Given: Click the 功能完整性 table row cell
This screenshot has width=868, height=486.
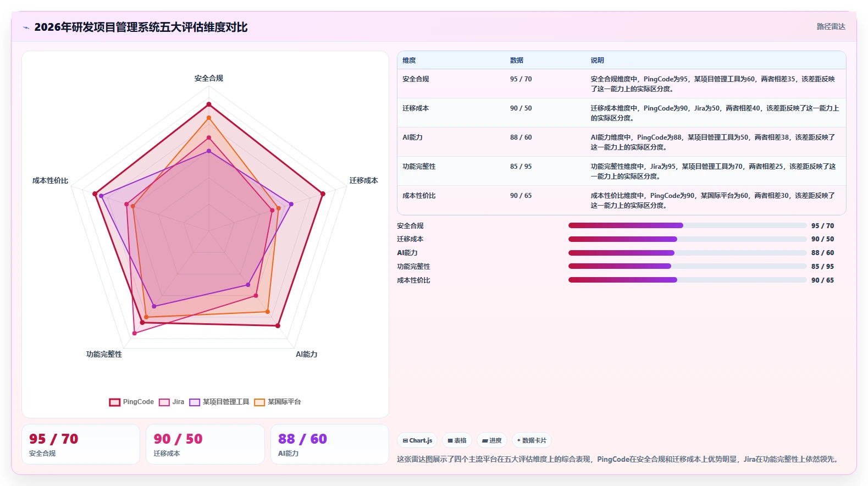Looking at the screenshot, I should click(x=419, y=167).
